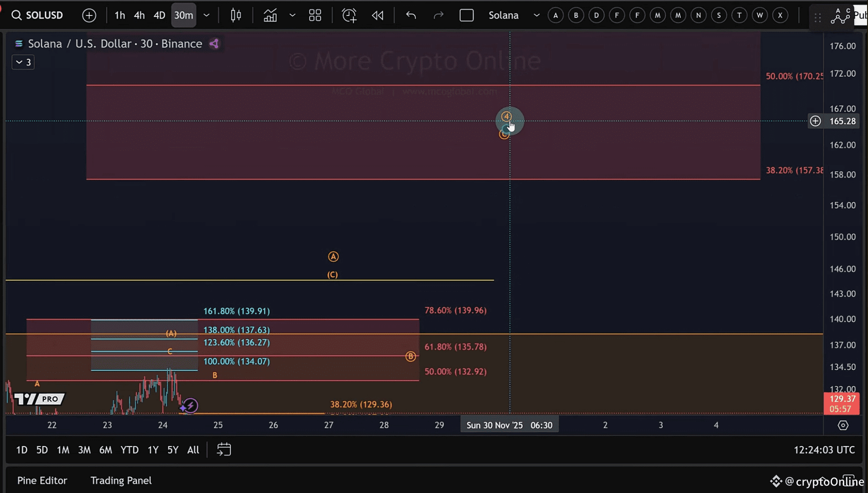Click the add symbol plus icon
Viewport: 868px width, 493px height.
[x=89, y=15]
